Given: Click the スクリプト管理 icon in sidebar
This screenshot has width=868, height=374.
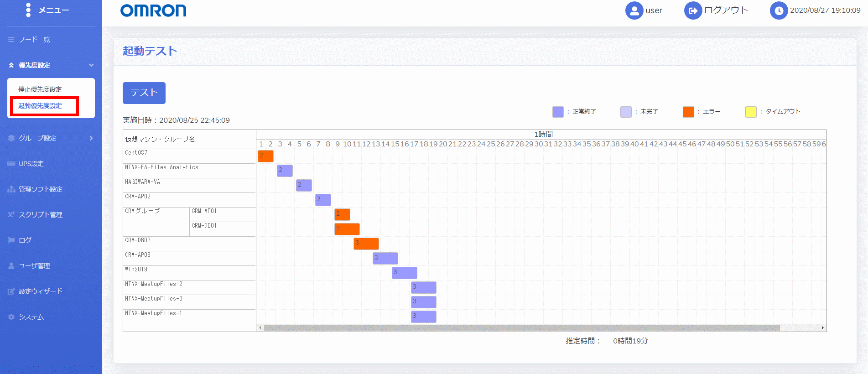Looking at the screenshot, I should [11, 215].
